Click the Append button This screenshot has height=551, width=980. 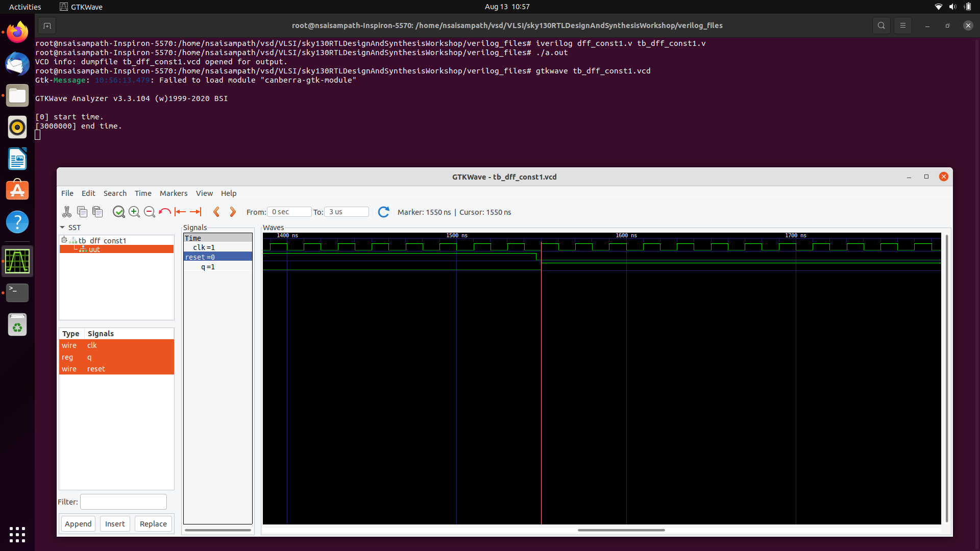coord(78,523)
